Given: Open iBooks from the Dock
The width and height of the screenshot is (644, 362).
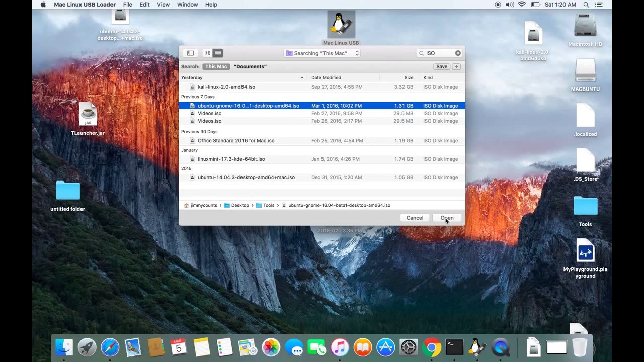Looking at the screenshot, I should (363, 347).
